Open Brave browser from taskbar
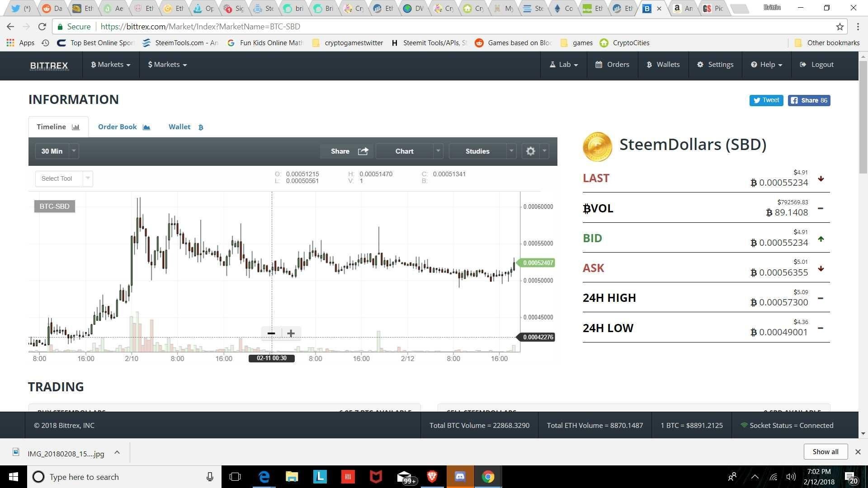This screenshot has width=868, height=488. [x=432, y=477]
